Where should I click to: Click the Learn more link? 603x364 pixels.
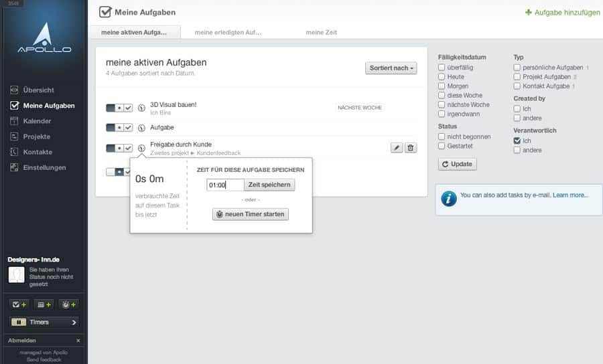(x=571, y=195)
